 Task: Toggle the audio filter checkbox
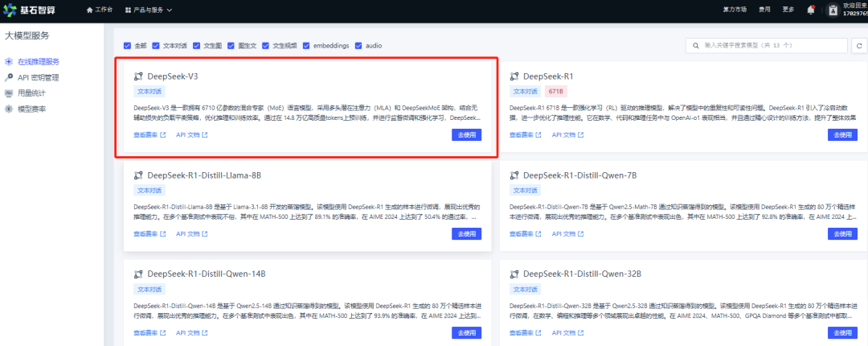(x=358, y=46)
